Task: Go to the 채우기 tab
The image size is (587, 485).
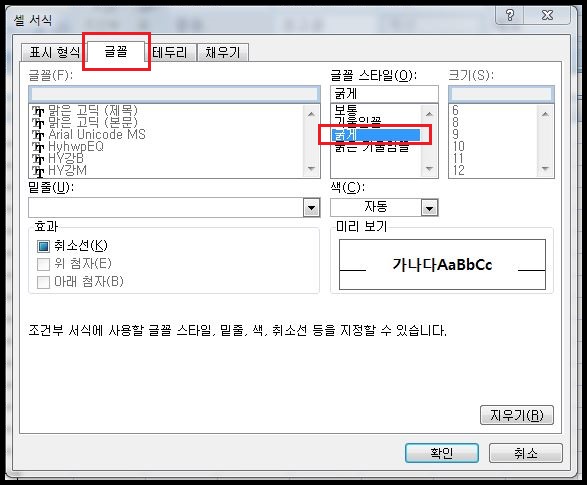Action: (222, 52)
